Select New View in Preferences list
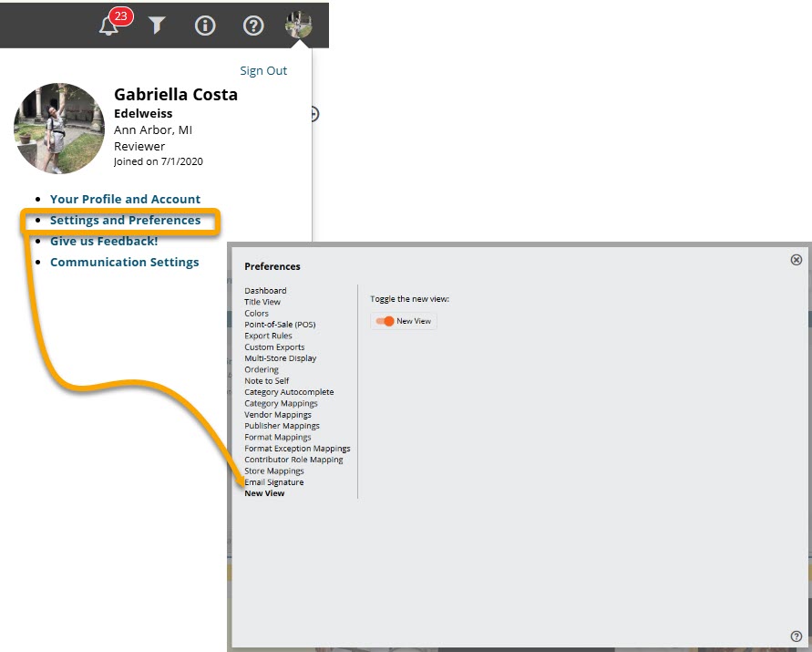 click(x=264, y=493)
